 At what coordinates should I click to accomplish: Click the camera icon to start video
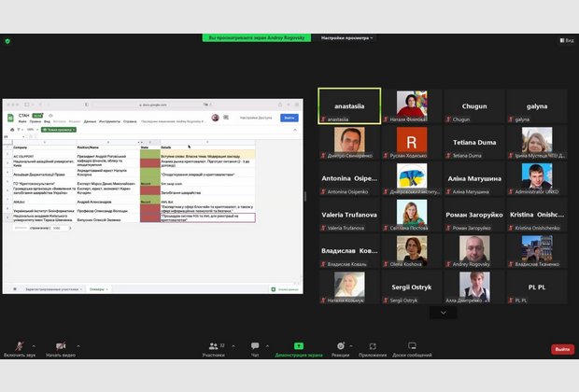click(x=59, y=345)
